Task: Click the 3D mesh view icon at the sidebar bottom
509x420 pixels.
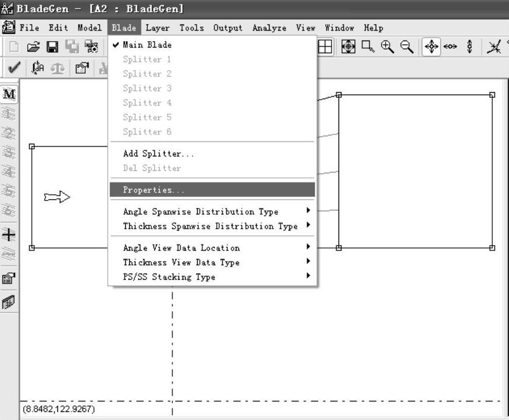Action: tap(9, 302)
